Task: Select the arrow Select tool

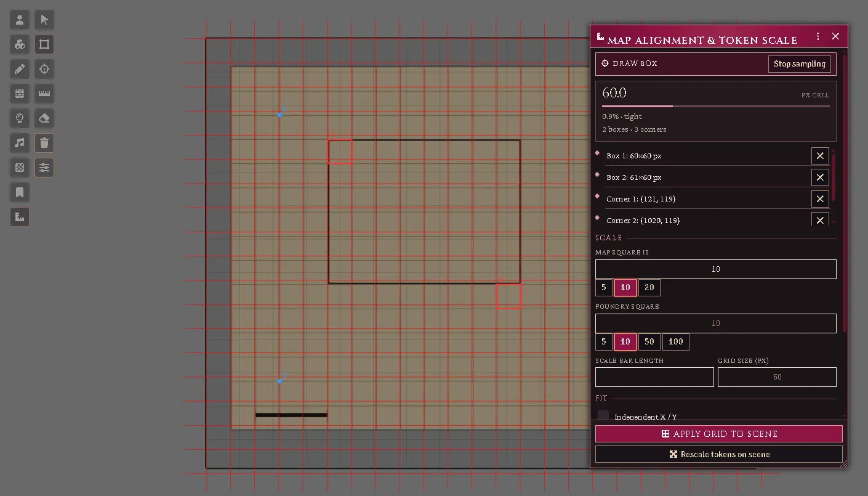Action: coord(44,20)
